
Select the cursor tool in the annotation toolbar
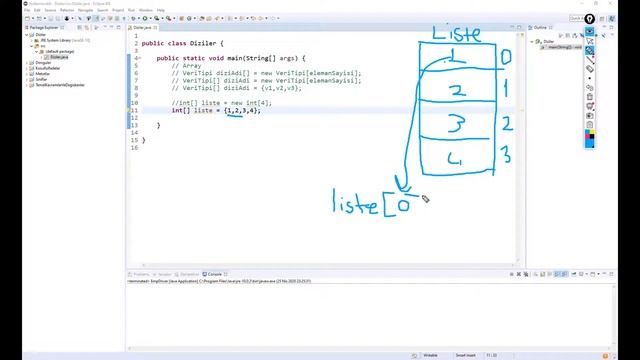589,41
